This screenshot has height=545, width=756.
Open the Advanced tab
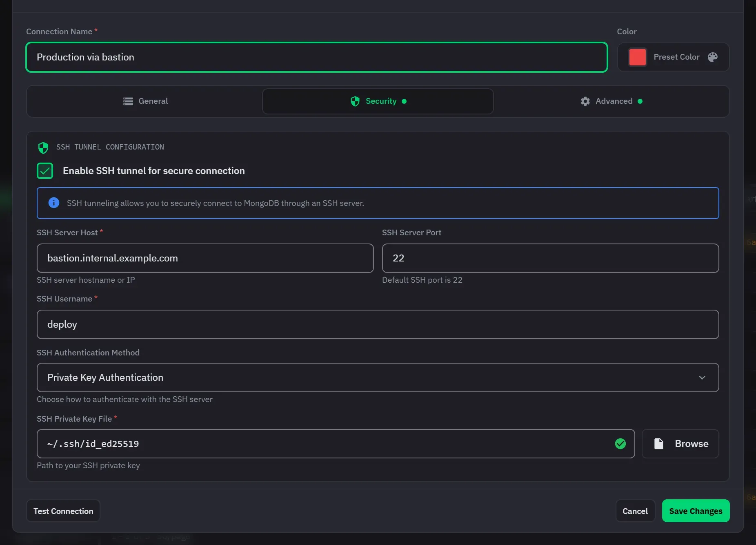tap(611, 101)
